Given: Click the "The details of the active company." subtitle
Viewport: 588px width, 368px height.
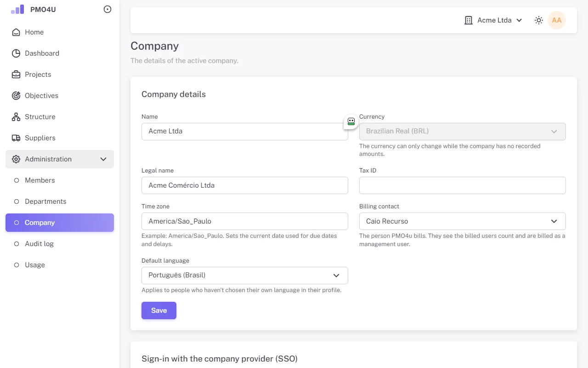Looking at the screenshot, I should [x=184, y=61].
